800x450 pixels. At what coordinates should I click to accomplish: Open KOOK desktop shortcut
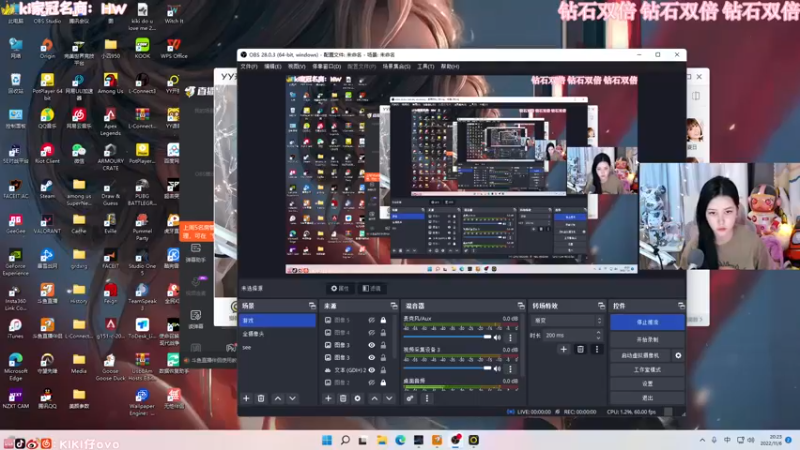142,48
